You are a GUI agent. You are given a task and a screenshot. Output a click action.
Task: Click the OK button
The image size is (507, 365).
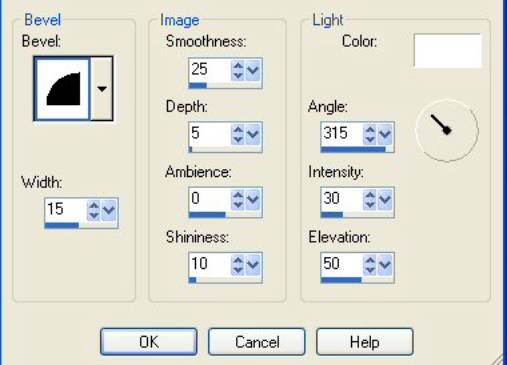pyautogui.click(x=149, y=342)
